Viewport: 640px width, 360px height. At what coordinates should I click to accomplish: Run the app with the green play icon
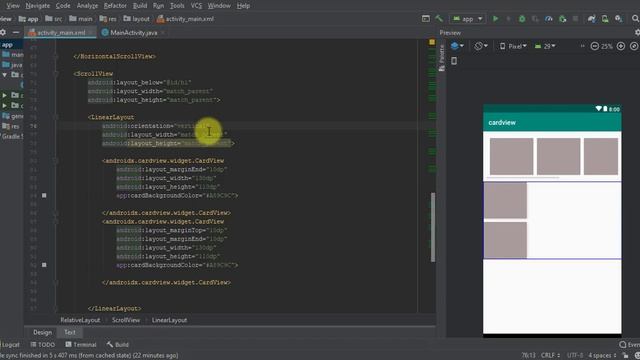(495, 19)
